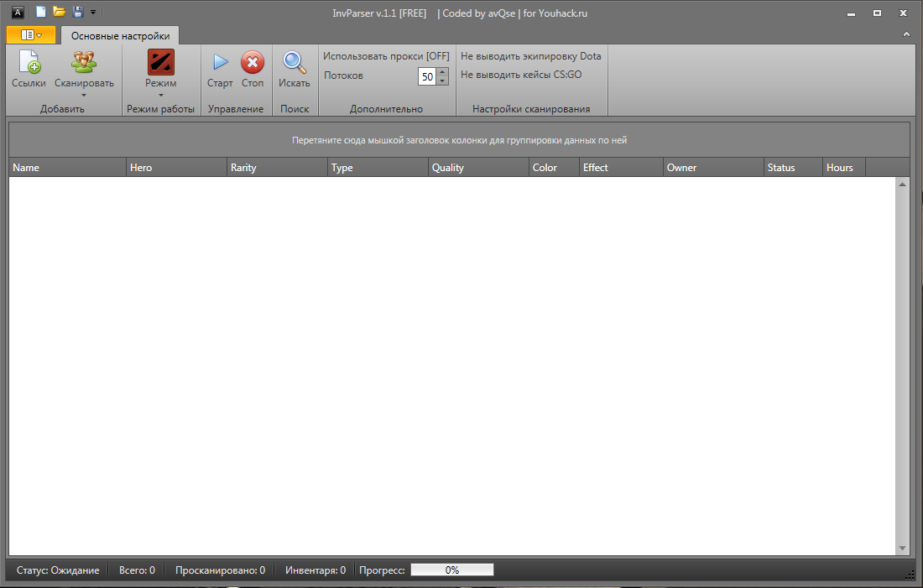Image resolution: width=923 pixels, height=588 pixels.
Task: Click the Просканировано: 0 status entry
Action: coord(220,570)
